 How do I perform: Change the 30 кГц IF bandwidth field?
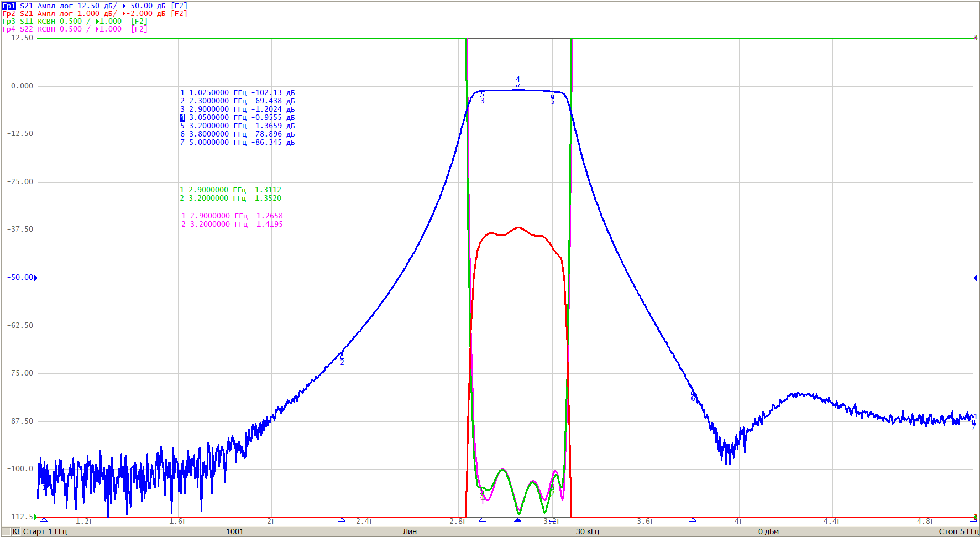tap(588, 531)
